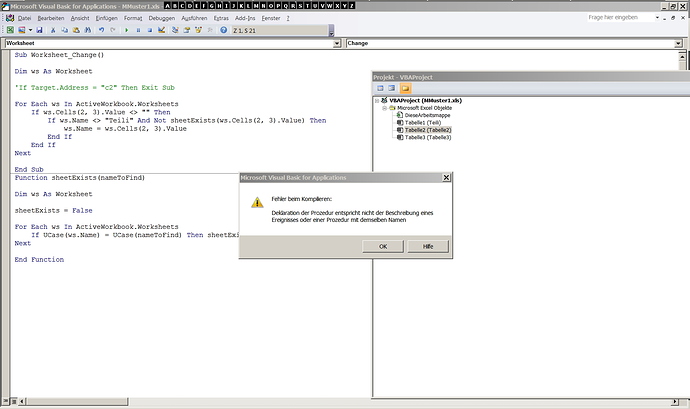The width and height of the screenshot is (690, 409).
Task: Select Tabelle3 (Tabelle3) in project tree
Action: pos(428,138)
